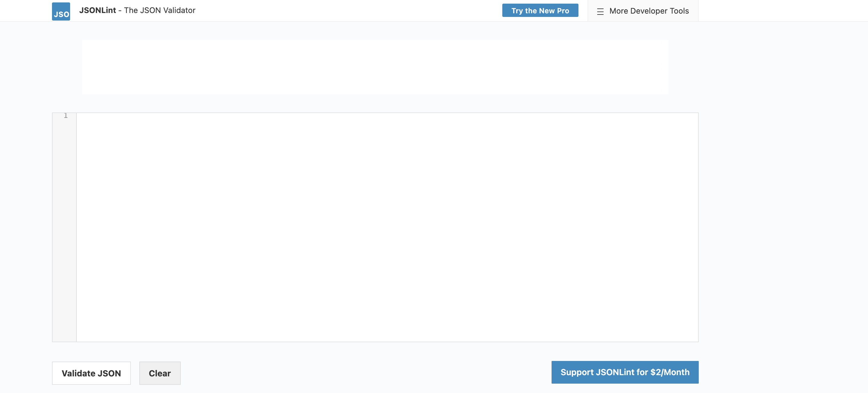The width and height of the screenshot is (868, 393).
Task: Click the blank advertisement banner area
Action: click(x=375, y=67)
